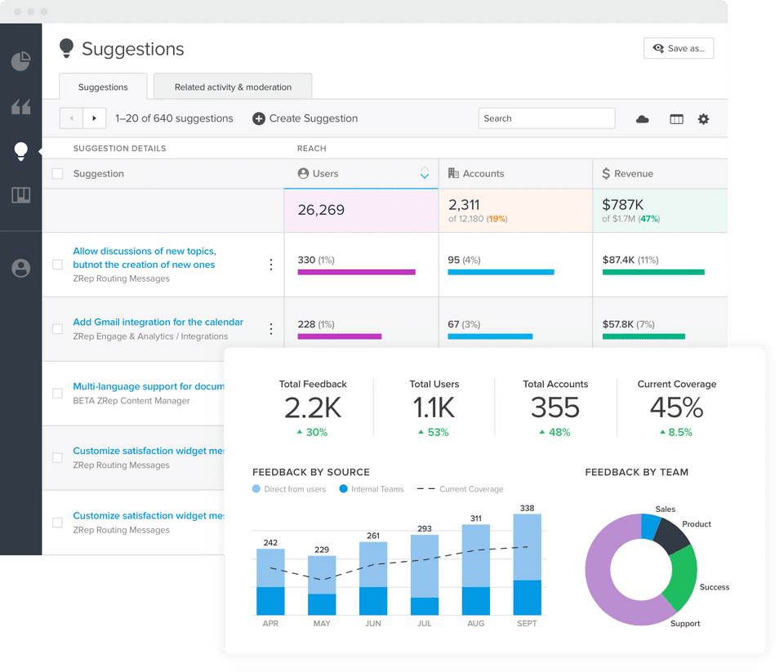Toggle the Users column sort arrows
This screenshot has height=672, width=784.
[x=425, y=173]
